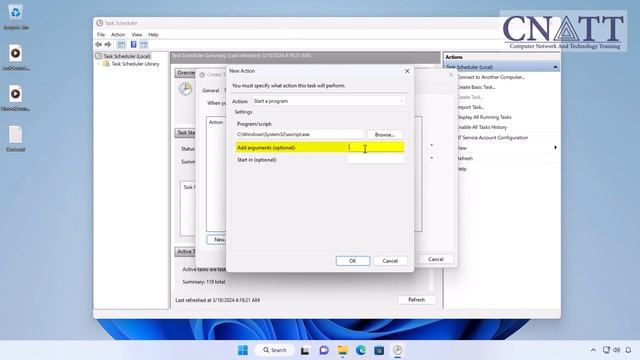Viewport: 640px width, 360px height.
Task: Open Microsoft Store from the taskbar
Action: click(379, 350)
